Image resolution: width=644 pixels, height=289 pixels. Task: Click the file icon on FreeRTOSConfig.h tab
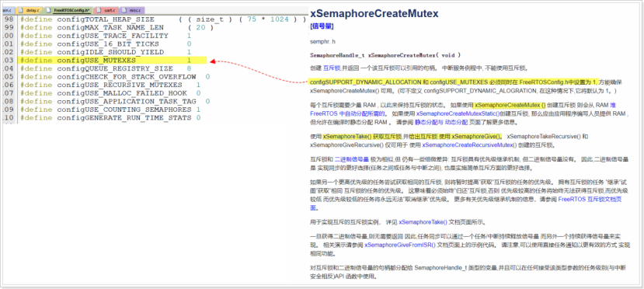[49, 9]
